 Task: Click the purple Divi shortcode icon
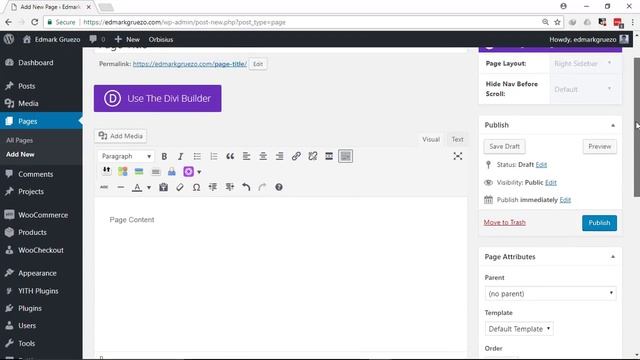189,172
